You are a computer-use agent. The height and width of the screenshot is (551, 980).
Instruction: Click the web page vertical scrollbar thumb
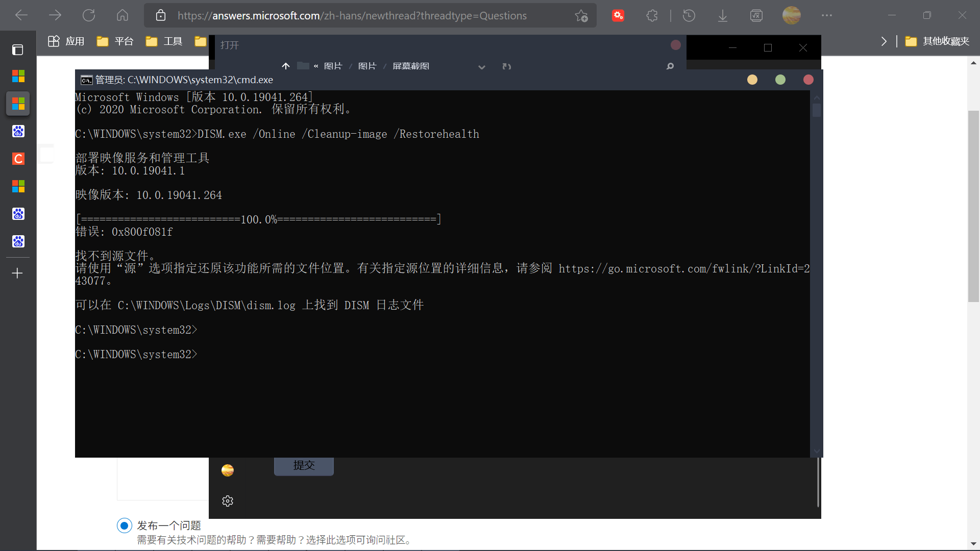click(973, 206)
